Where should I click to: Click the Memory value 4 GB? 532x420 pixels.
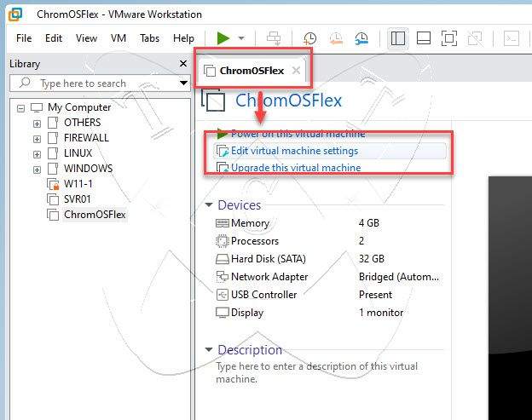[369, 223]
